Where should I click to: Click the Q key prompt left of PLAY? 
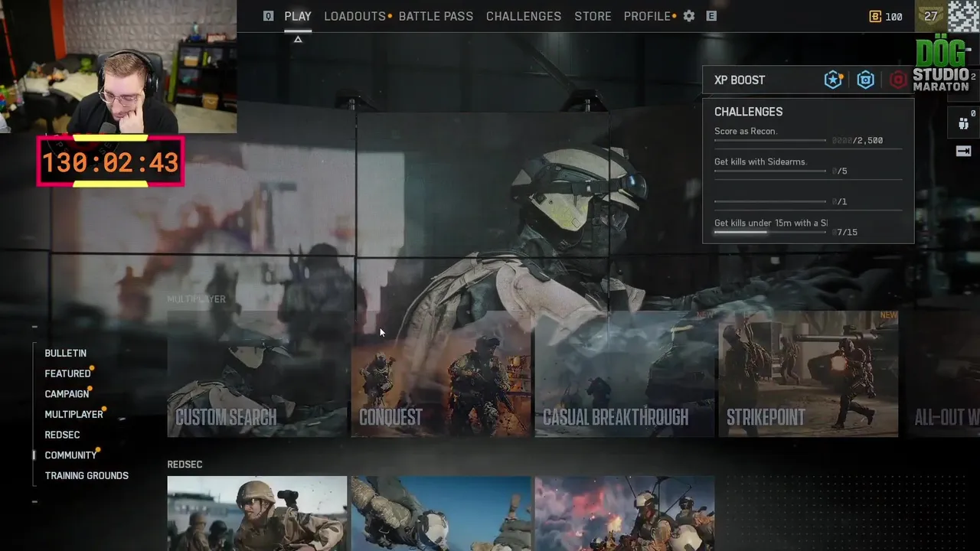click(268, 16)
